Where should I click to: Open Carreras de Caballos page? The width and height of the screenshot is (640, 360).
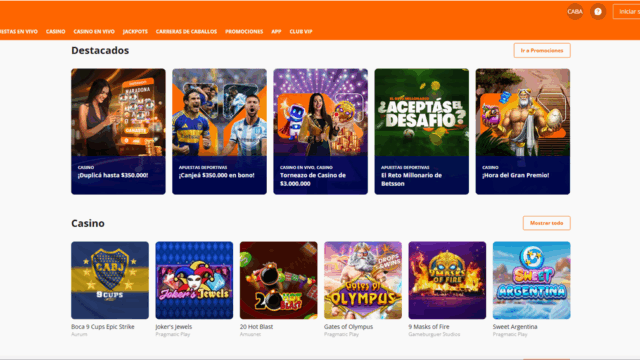tap(186, 31)
